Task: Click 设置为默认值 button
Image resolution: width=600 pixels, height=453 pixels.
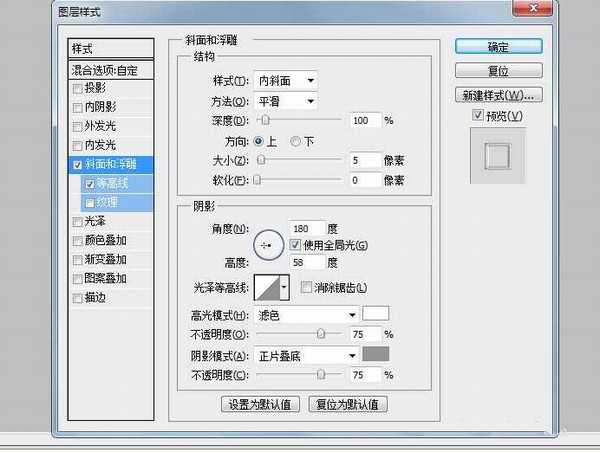Action: click(x=260, y=404)
